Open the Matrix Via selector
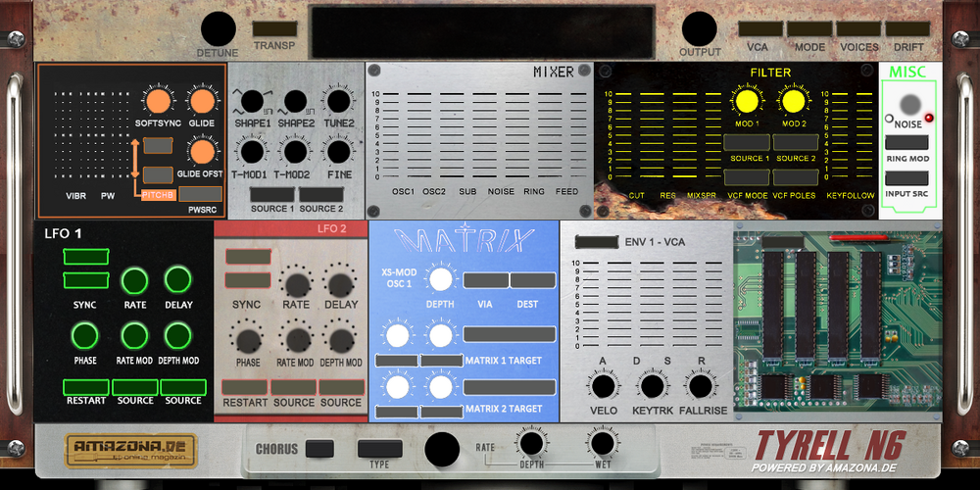 point(486,280)
